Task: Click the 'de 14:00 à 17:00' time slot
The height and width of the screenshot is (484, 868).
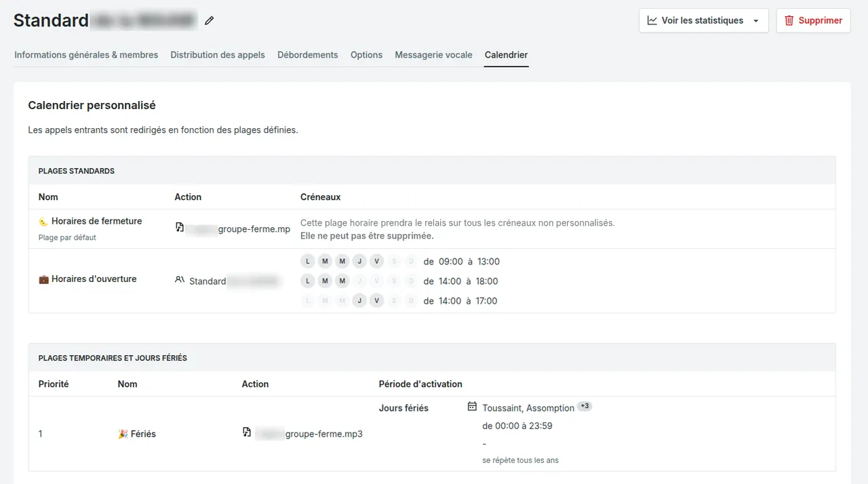Action: pos(461,301)
